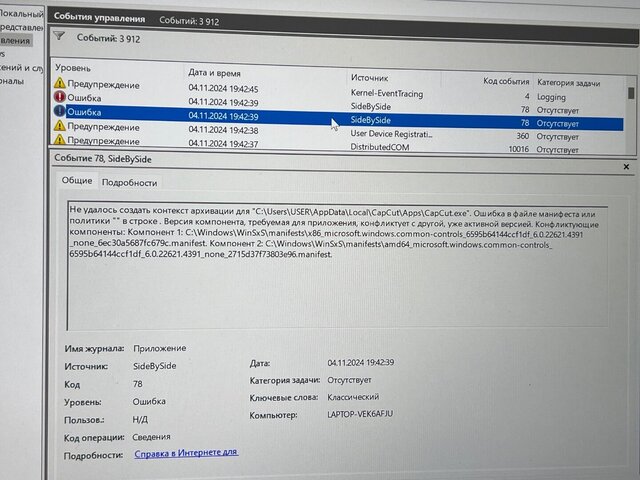
Task: Select the highlighted tree item ending in "вления" in left pane
Action: pyautogui.click(x=15, y=40)
